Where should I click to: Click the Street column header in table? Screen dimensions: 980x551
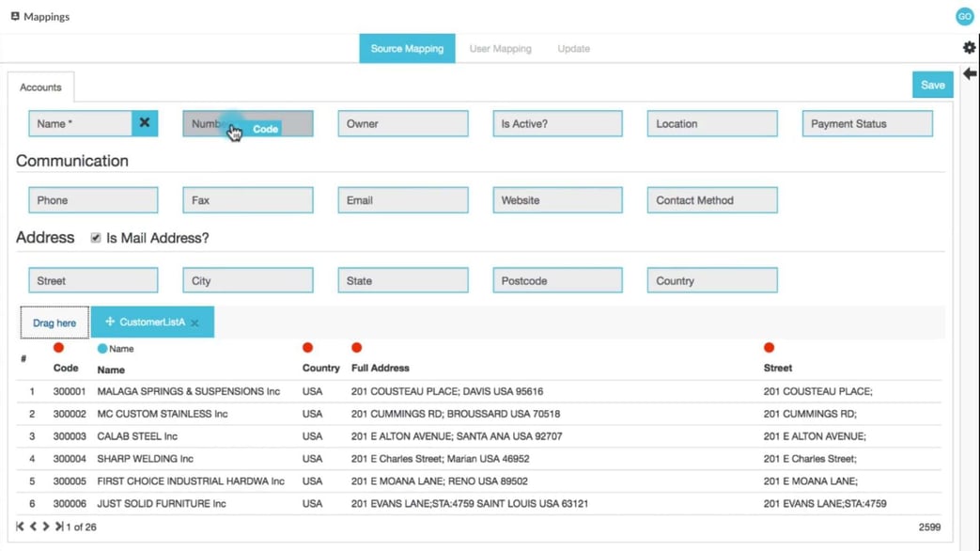[777, 368]
